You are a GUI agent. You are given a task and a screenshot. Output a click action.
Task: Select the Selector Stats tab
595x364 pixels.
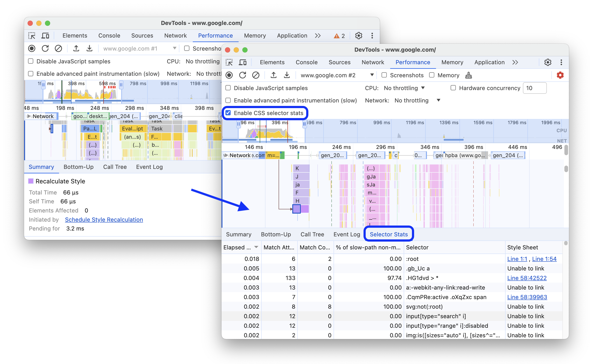[x=388, y=234]
